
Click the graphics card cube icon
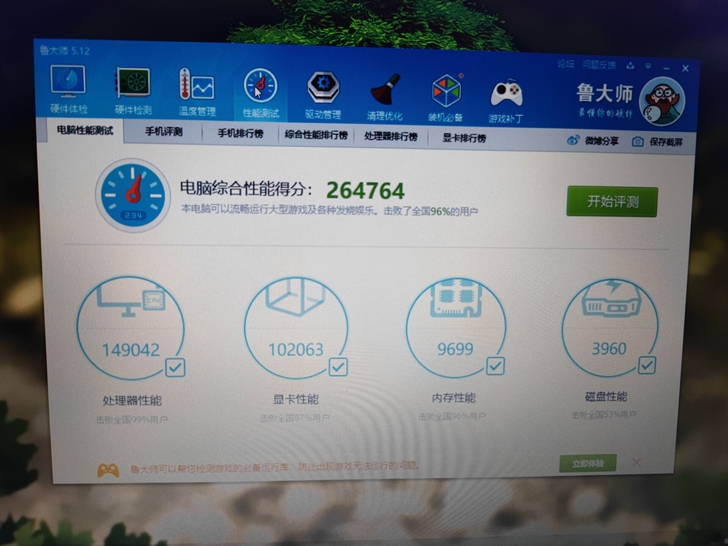click(x=295, y=296)
